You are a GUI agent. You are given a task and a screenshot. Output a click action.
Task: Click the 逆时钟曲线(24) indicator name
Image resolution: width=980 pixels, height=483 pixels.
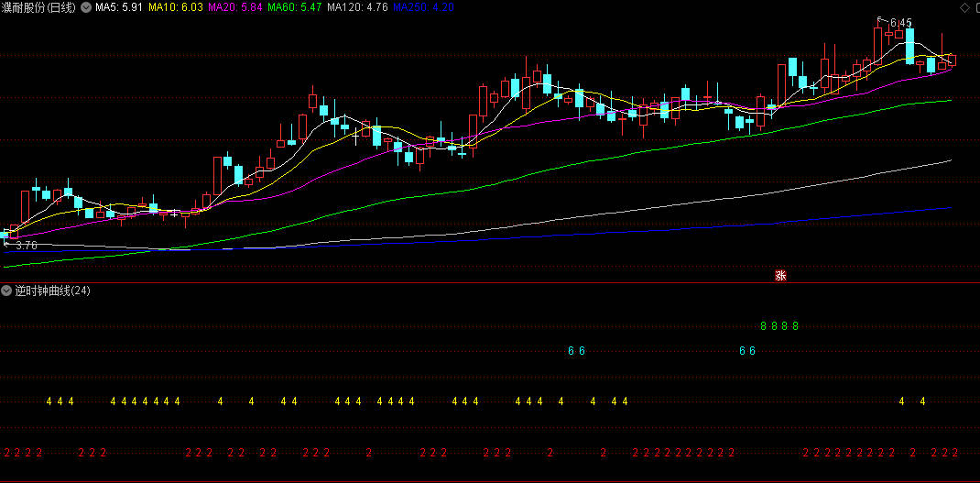tap(52, 291)
